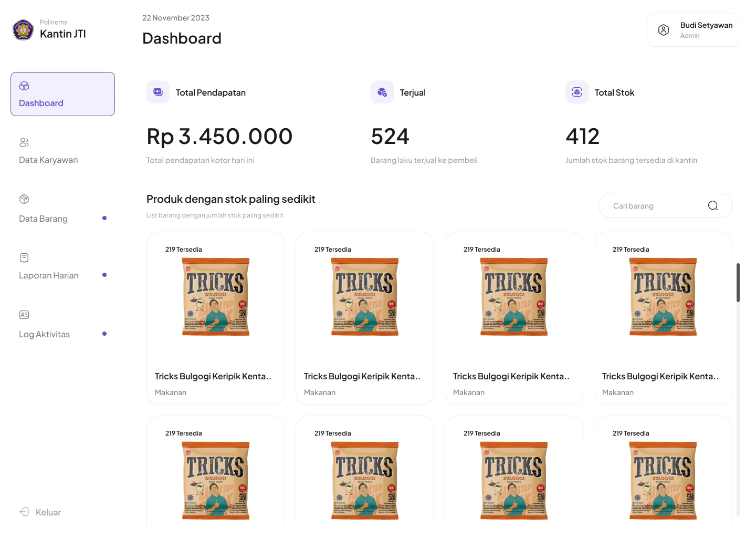This screenshot has height=538, width=756.
Task: Click the Dashboard cube icon in sidebar
Action: tap(24, 86)
